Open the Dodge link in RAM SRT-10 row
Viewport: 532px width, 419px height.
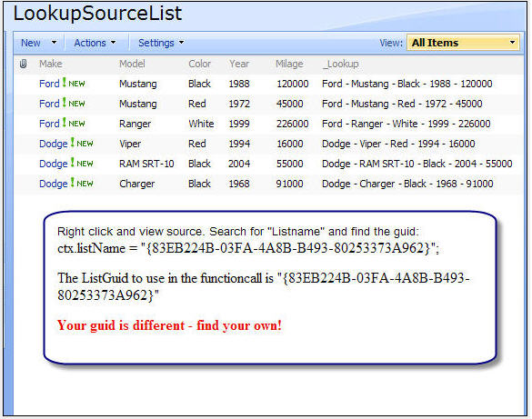click(54, 164)
